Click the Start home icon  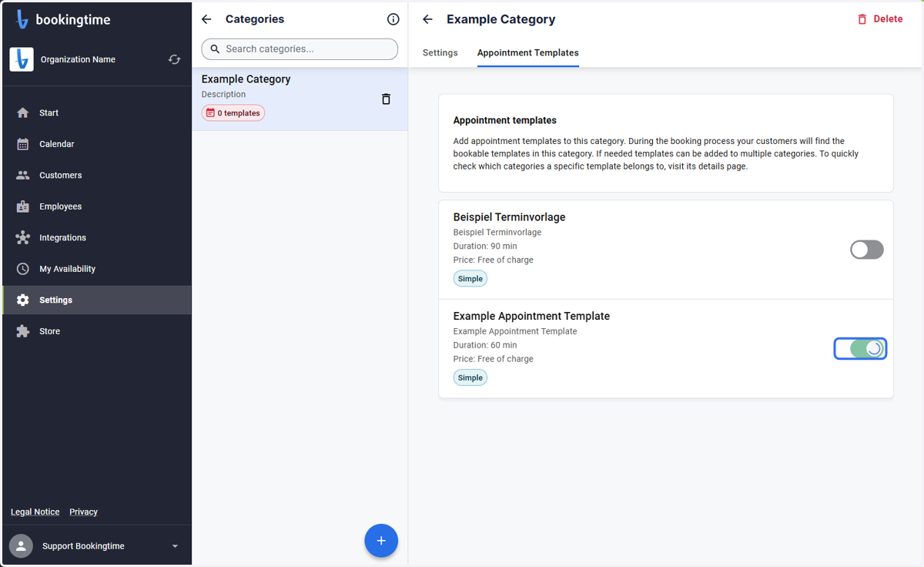pos(23,112)
